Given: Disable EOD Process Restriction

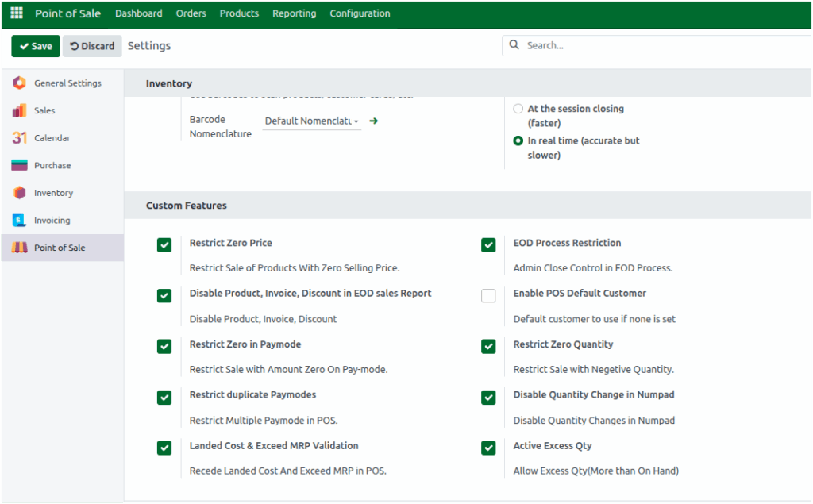Looking at the screenshot, I should pyautogui.click(x=488, y=244).
